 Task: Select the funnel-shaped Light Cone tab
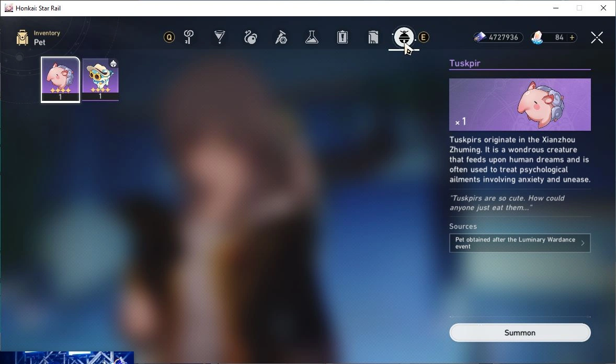(220, 37)
